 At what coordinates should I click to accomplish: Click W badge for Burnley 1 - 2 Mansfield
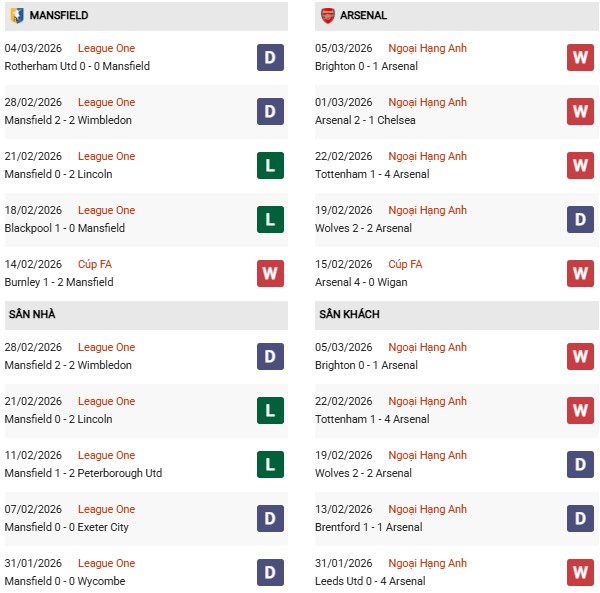[x=270, y=273]
